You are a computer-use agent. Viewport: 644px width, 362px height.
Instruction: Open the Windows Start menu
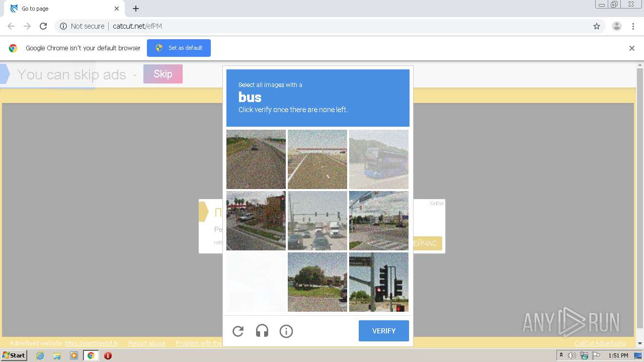[x=14, y=355]
